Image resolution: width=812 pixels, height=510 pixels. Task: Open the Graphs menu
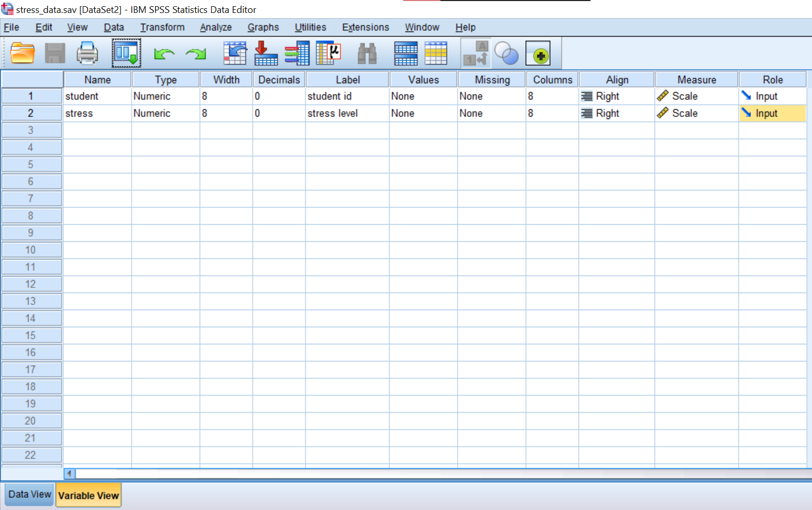(263, 27)
